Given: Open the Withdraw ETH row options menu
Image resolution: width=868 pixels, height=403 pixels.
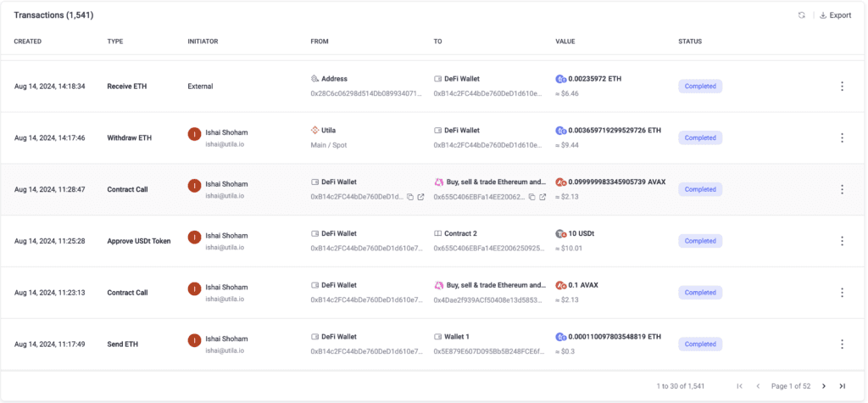Looking at the screenshot, I should 842,138.
